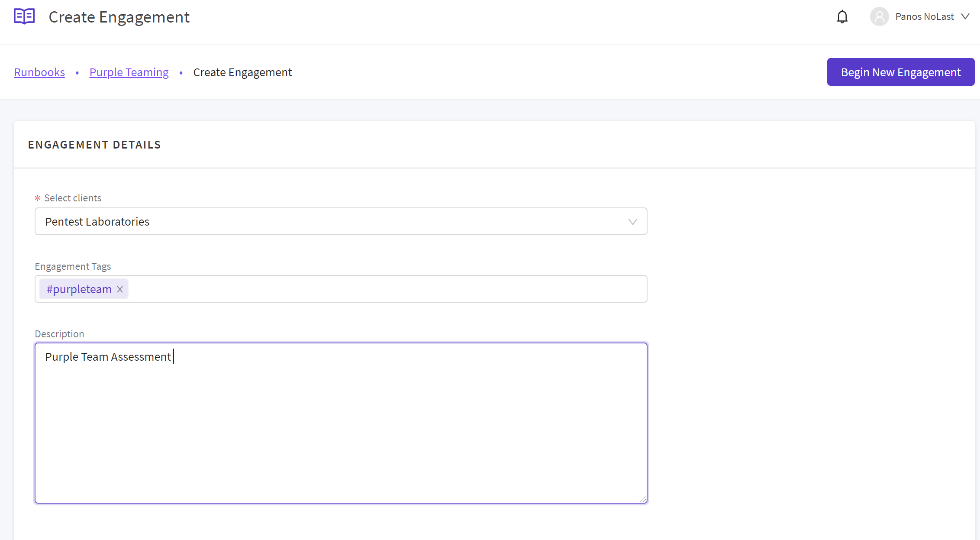The image size is (980, 540).
Task: Go to Runbooks breadcrumb link
Action: [39, 72]
